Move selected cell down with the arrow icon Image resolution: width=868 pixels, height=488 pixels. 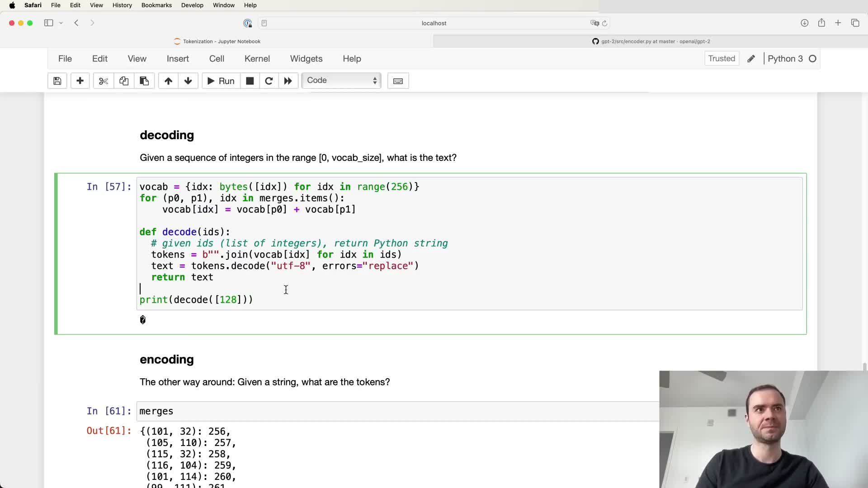(188, 81)
